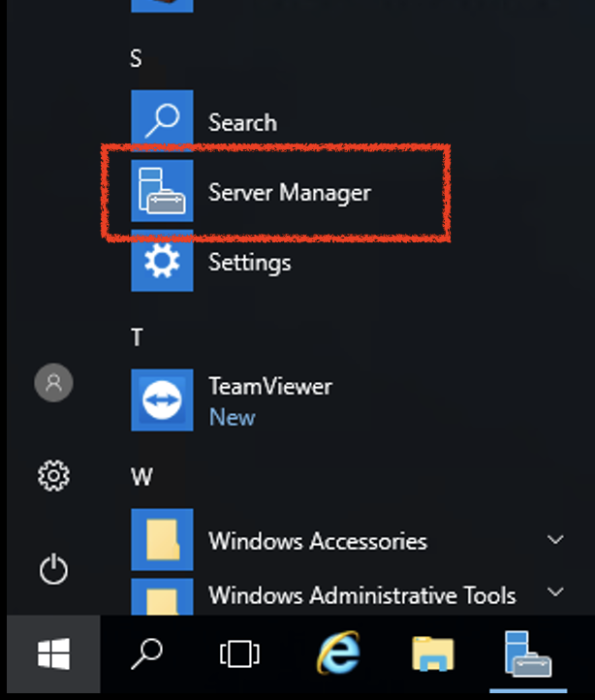
Task: Open the Settings gear tile
Action: click(162, 261)
